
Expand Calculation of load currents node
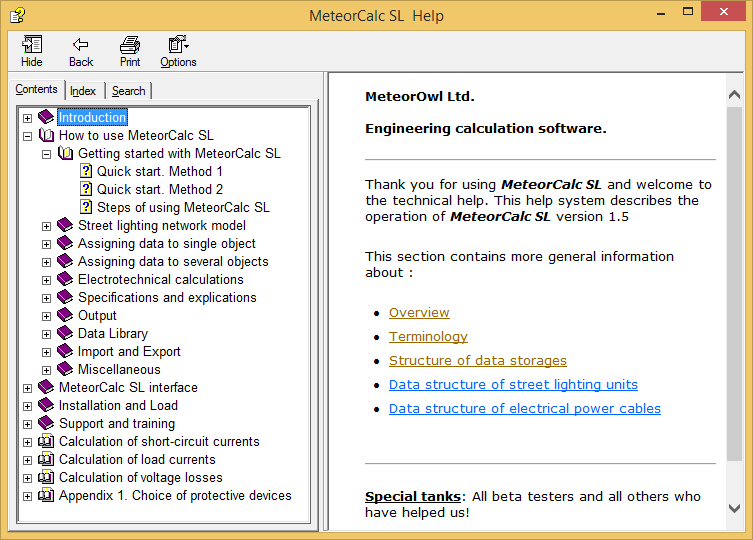pyautogui.click(x=27, y=460)
